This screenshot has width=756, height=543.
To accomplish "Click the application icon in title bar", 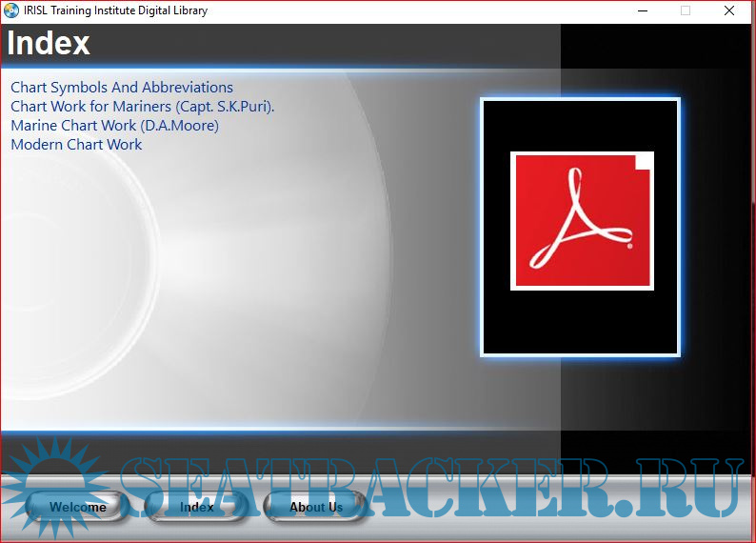I will 10,11.
